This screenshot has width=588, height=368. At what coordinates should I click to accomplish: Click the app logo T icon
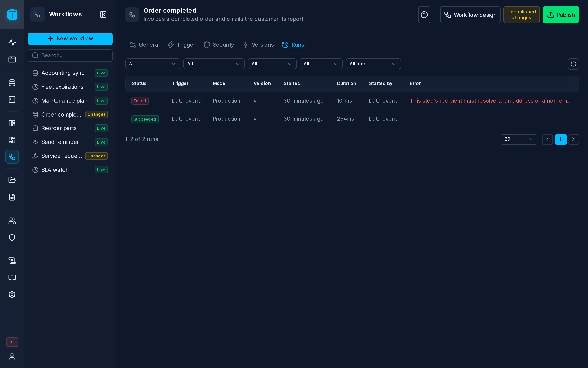(12, 15)
